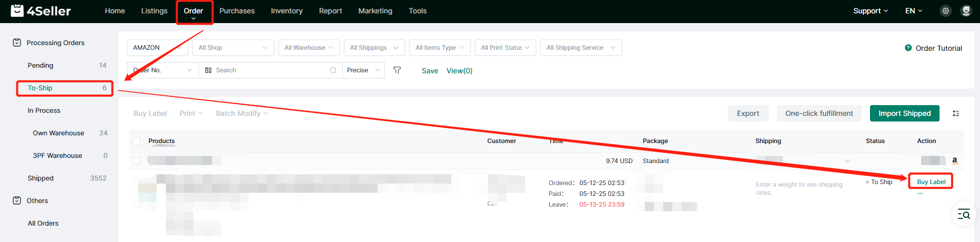Open the Listings menu

pyautogui.click(x=155, y=11)
